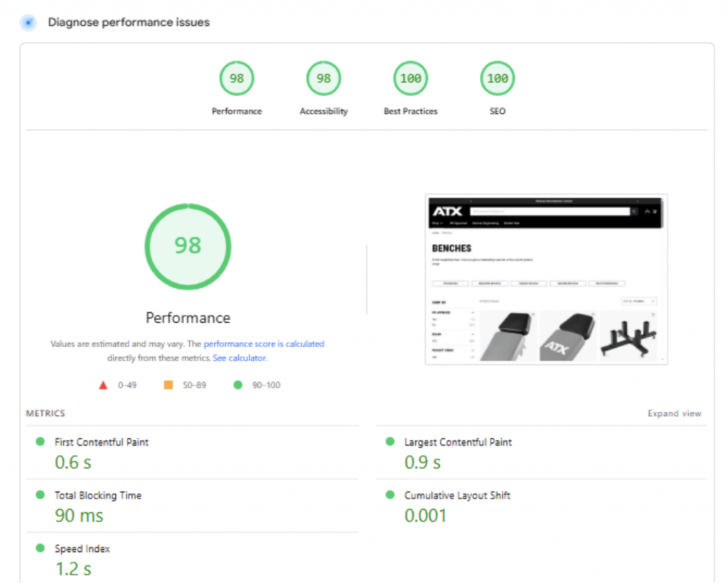Click green dot beside Speed Index

coord(41,548)
